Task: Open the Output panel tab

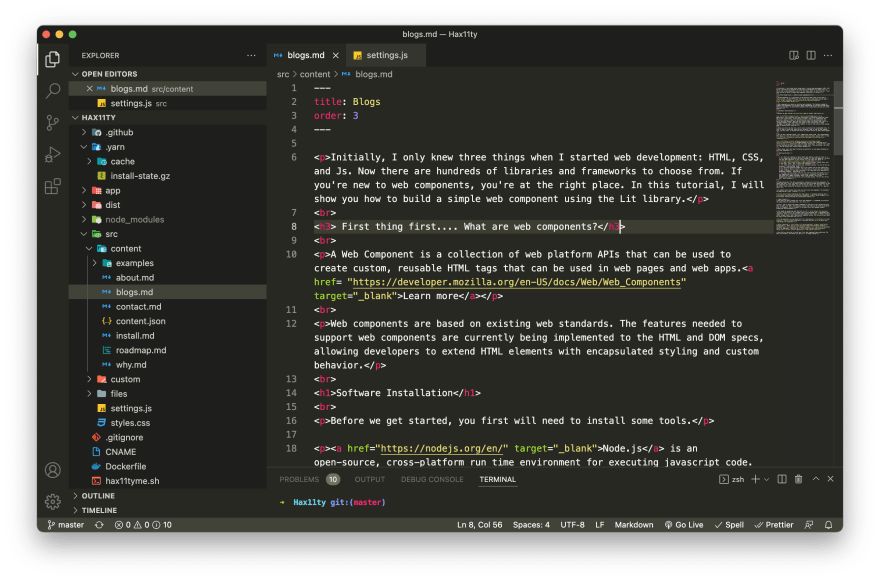Action: tap(370, 479)
